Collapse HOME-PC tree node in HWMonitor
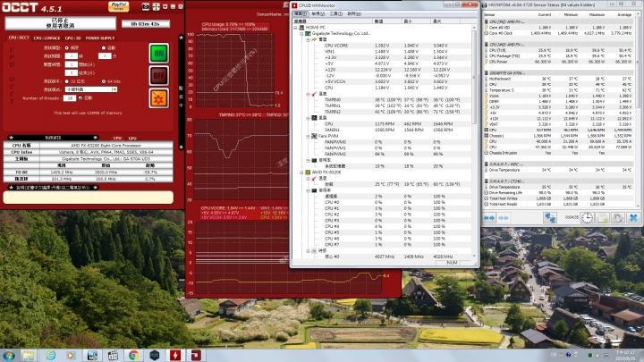This screenshot has height=362, width=644. (296, 28)
